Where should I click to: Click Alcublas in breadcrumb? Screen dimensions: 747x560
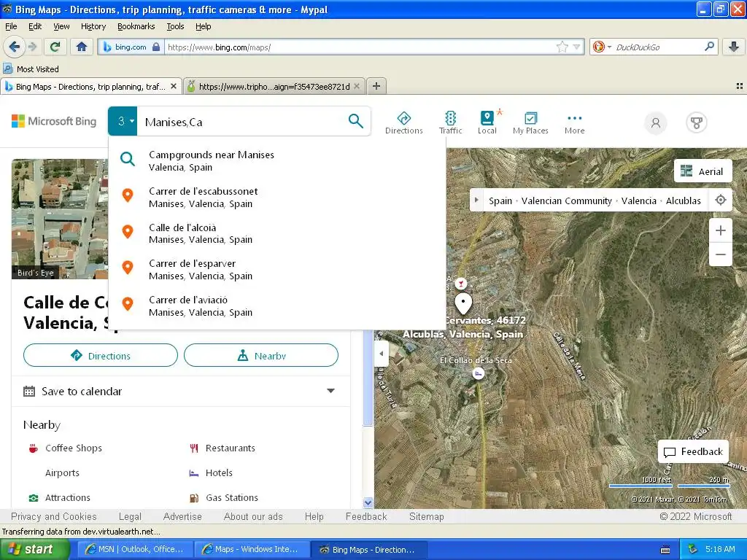pos(683,201)
